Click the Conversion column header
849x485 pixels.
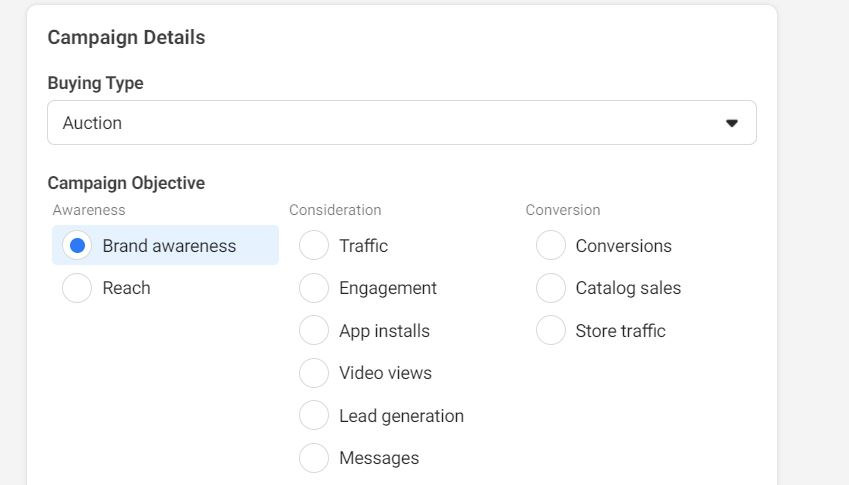(563, 210)
